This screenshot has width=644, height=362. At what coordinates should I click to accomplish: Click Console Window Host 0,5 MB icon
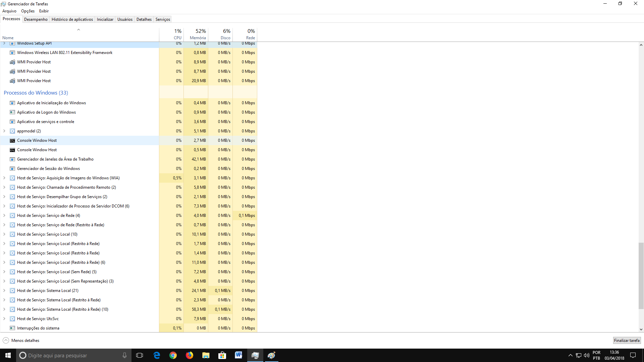[12, 150]
